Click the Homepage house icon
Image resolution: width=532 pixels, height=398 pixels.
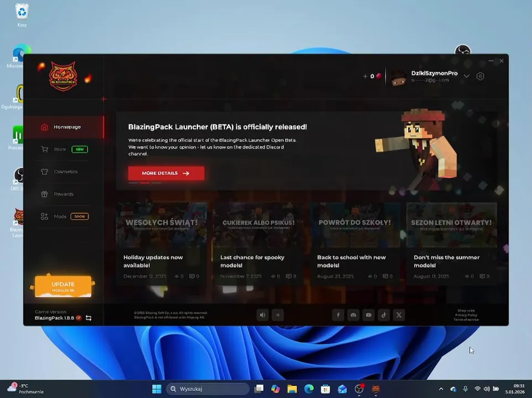pyautogui.click(x=44, y=127)
